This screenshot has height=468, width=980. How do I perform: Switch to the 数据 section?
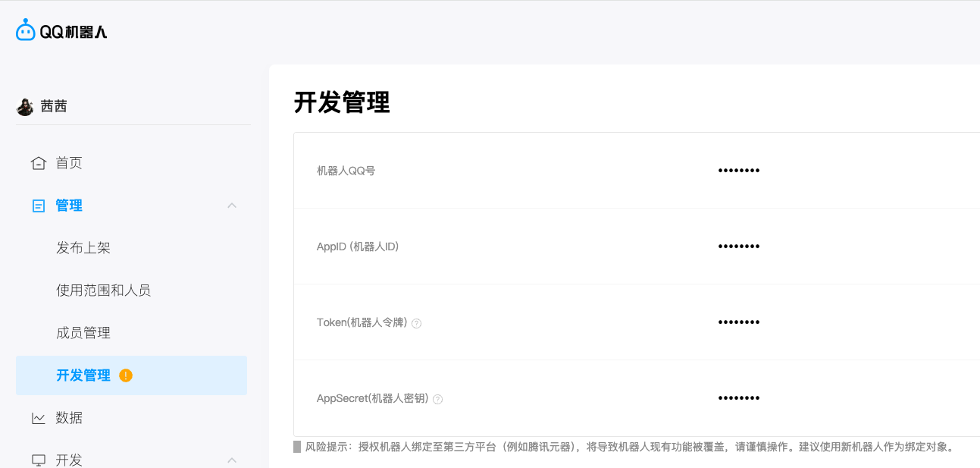tap(67, 417)
